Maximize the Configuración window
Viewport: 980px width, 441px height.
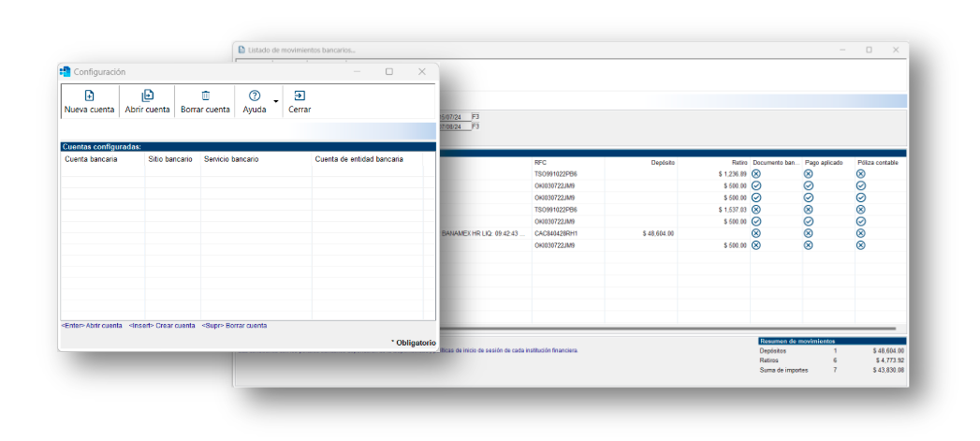tap(389, 71)
